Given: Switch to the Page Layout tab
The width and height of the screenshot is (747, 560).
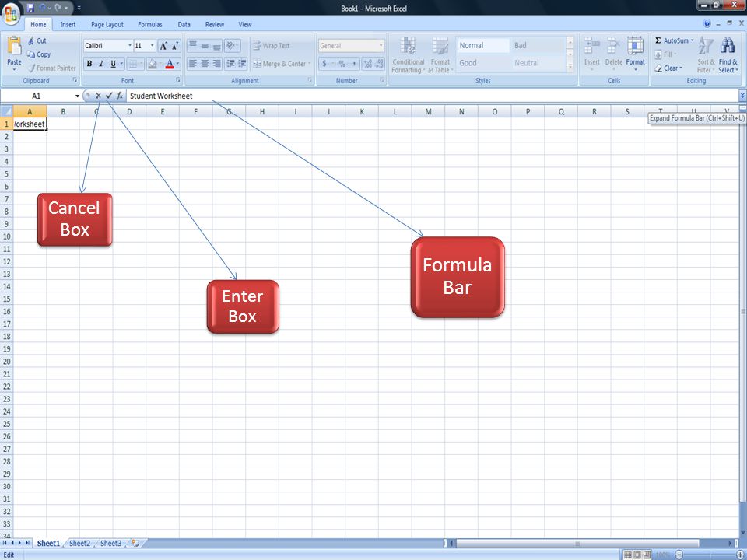Looking at the screenshot, I should tap(107, 25).
